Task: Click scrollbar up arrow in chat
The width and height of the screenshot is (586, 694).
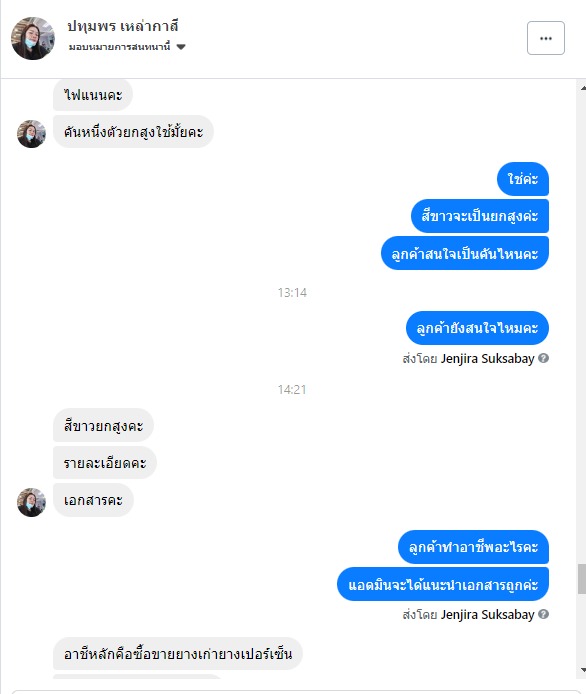Action: point(582,88)
